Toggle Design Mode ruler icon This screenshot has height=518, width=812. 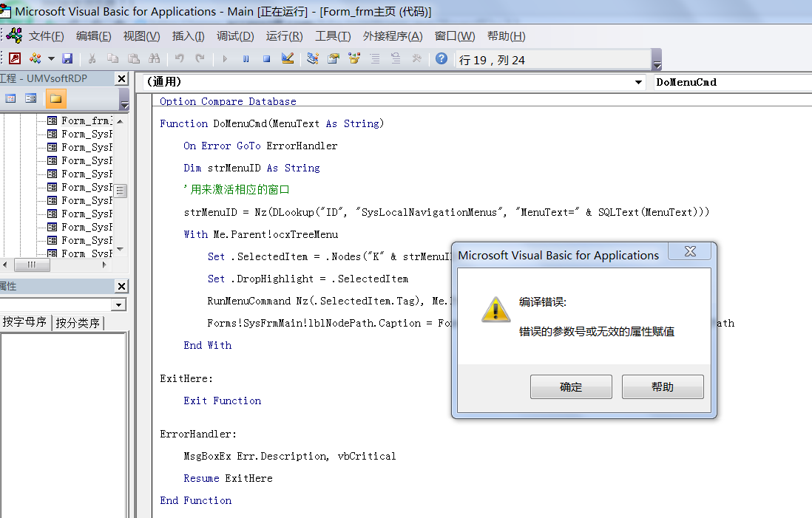(288, 58)
